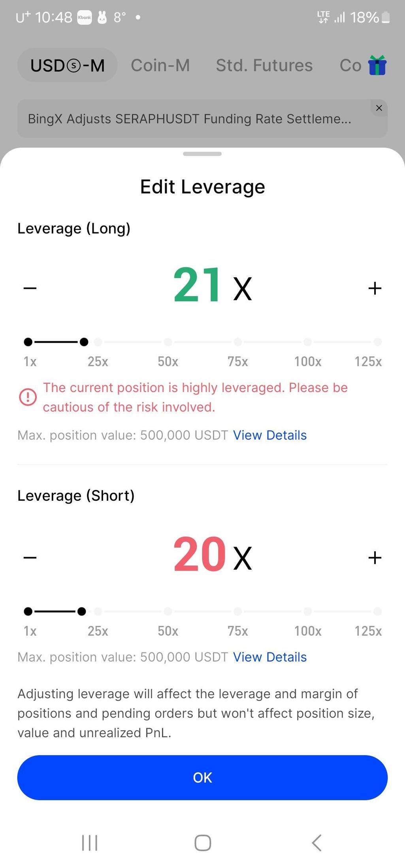Viewport: 405px width, 868px height.
Task: Increase Long leverage with plus icon
Action: (x=375, y=288)
